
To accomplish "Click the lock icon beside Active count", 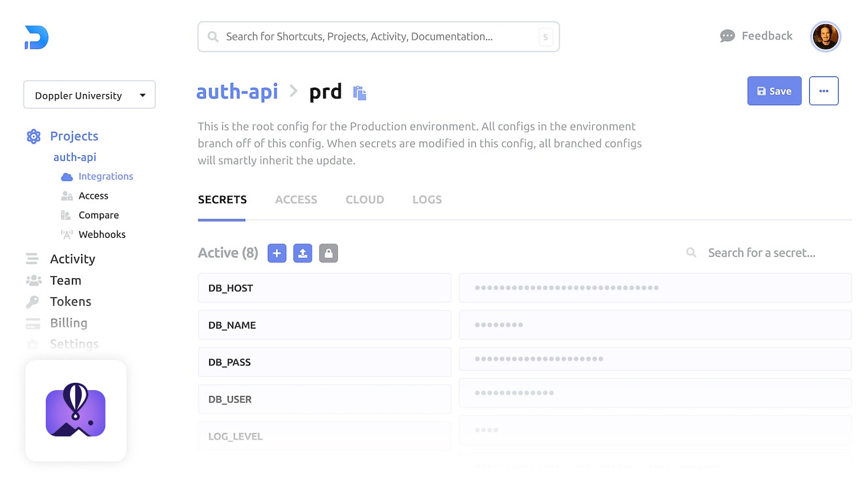I will click(328, 253).
